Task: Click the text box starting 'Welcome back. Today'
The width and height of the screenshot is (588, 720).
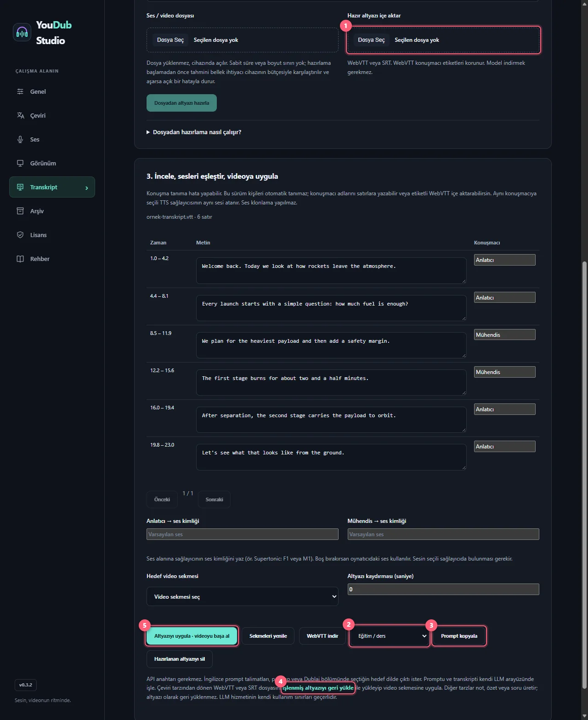Action: pos(331,271)
